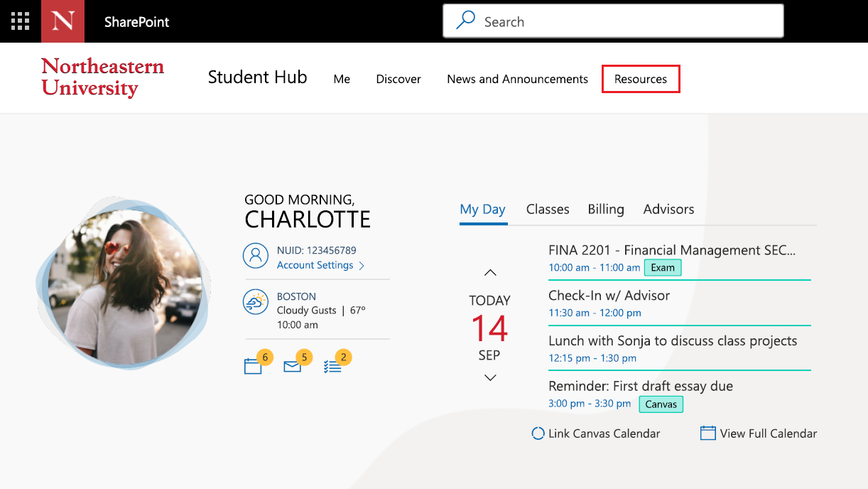This screenshot has height=489, width=868.
Task: Open the Resources menu
Action: [x=641, y=79]
